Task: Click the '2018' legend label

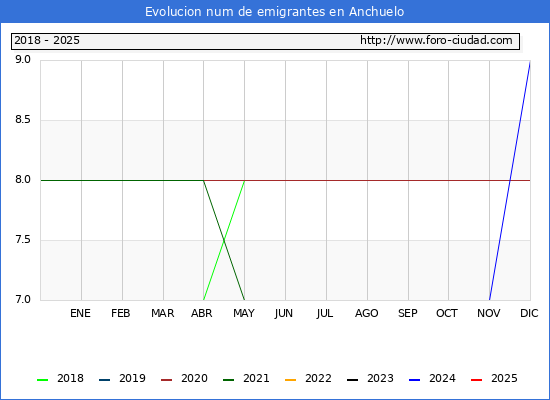Action: point(71,378)
